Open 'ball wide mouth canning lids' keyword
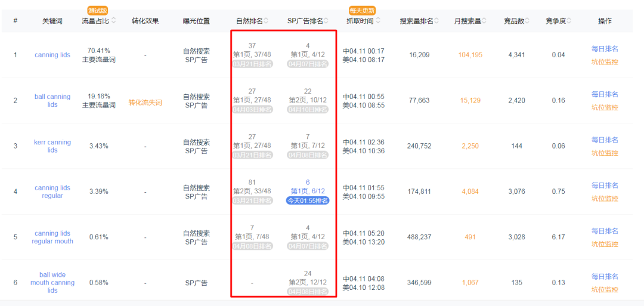The width and height of the screenshot is (644, 306). pos(52,282)
